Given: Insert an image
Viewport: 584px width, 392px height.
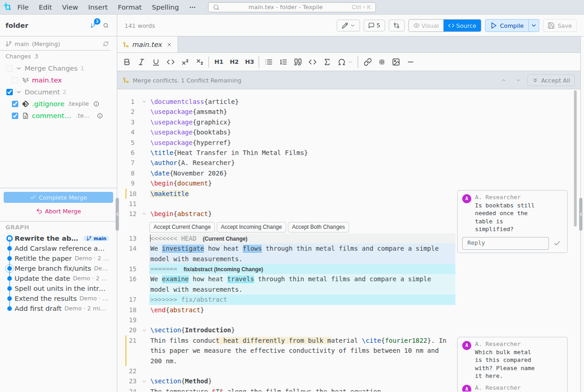Looking at the screenshot, I should pyautogui.click(x=396, y=62).
